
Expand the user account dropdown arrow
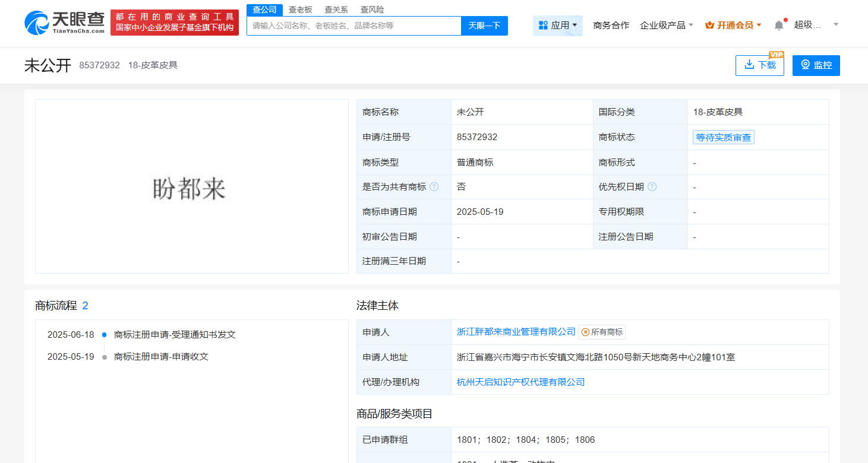[836, 24]
